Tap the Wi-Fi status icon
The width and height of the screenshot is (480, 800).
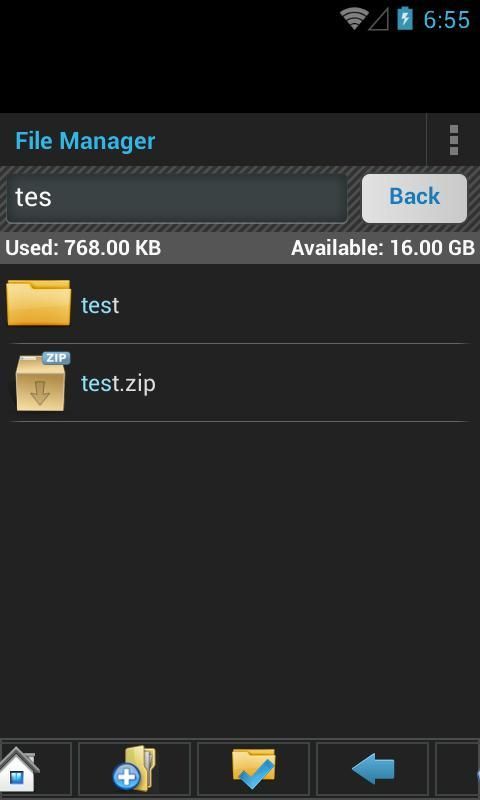(x=354, y=19)
